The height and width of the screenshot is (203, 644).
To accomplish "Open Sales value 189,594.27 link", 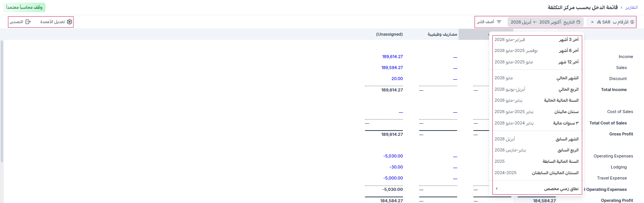I will 392,68.
